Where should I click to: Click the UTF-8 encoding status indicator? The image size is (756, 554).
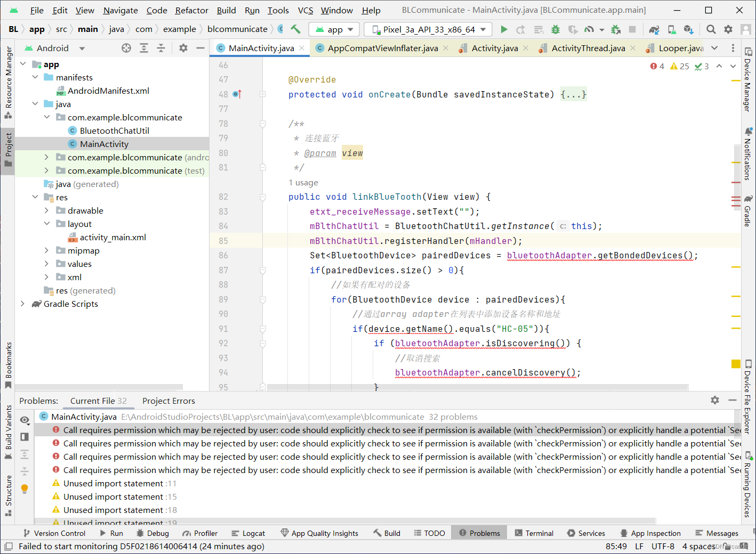click(663, 547)
